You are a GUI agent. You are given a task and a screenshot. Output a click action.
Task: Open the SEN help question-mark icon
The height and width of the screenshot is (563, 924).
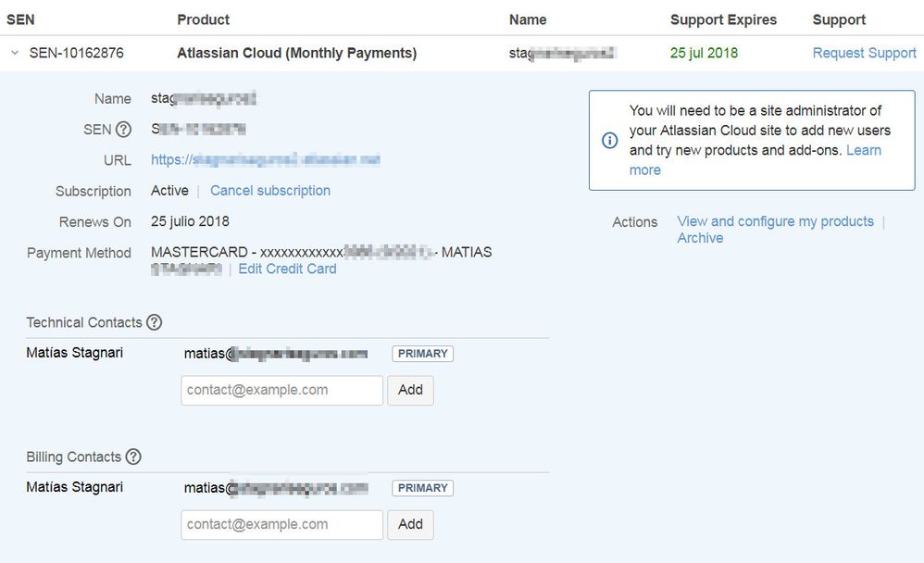coord(123,129)
